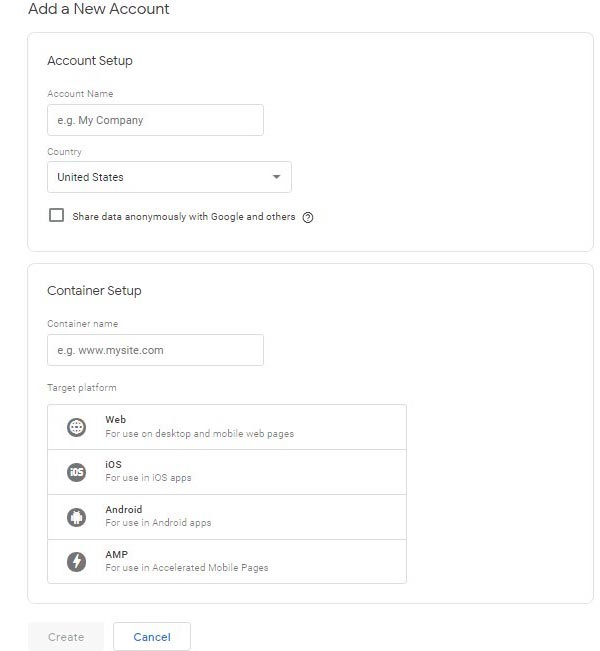Viewport: 600px width, 651px height.
Task: Select "For use in Accelerated Mobile Pages"
Action: (186, 568)
